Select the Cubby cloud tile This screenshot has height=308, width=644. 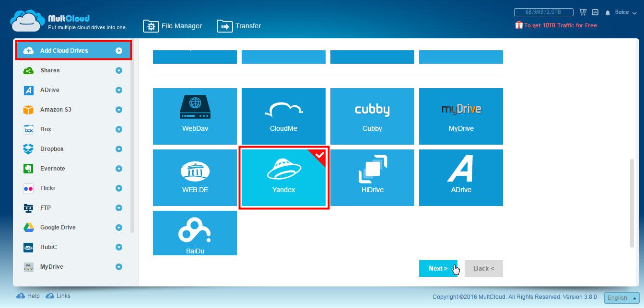coord(372,116)
